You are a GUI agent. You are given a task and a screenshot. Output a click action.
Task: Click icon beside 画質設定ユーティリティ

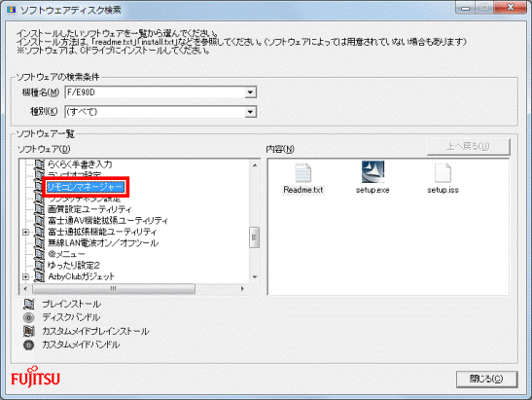coord(39,209)
